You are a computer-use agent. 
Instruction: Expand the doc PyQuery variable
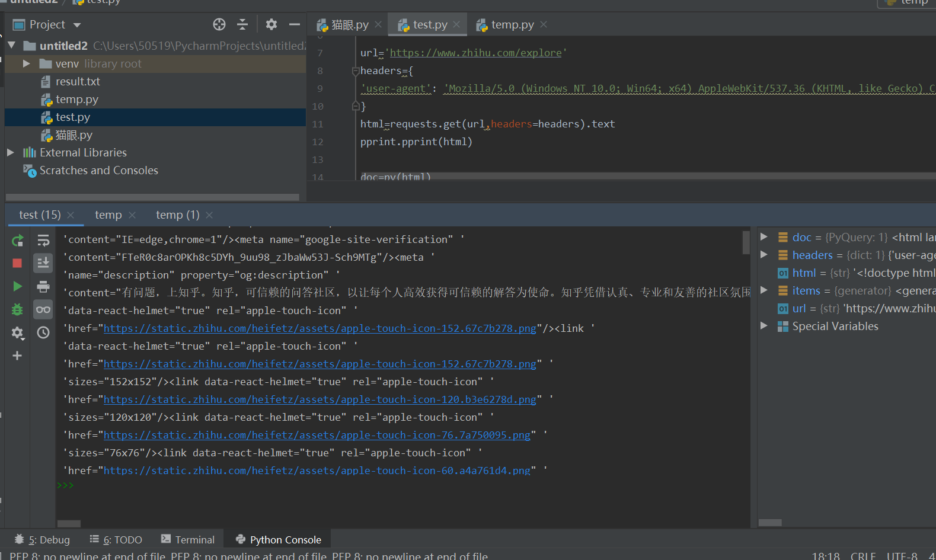(764, 237)
